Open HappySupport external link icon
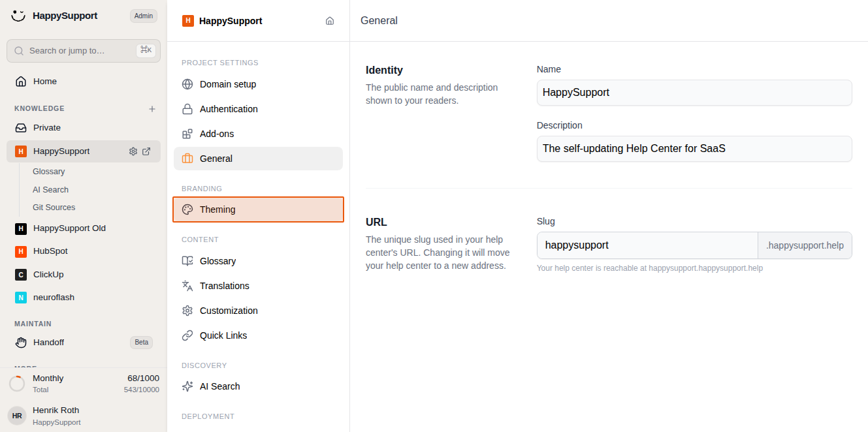This screenshot has width=868, height=432. click(x=146, y=151)
